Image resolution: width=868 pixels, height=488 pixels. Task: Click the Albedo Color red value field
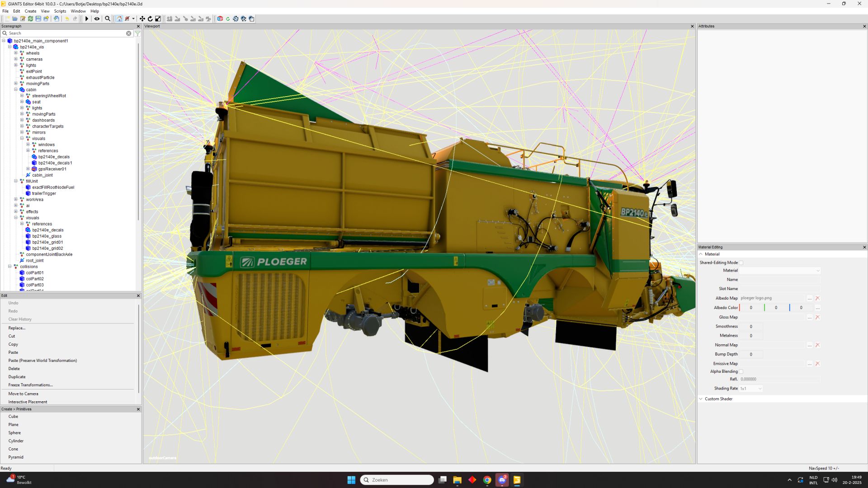(751, 308)
